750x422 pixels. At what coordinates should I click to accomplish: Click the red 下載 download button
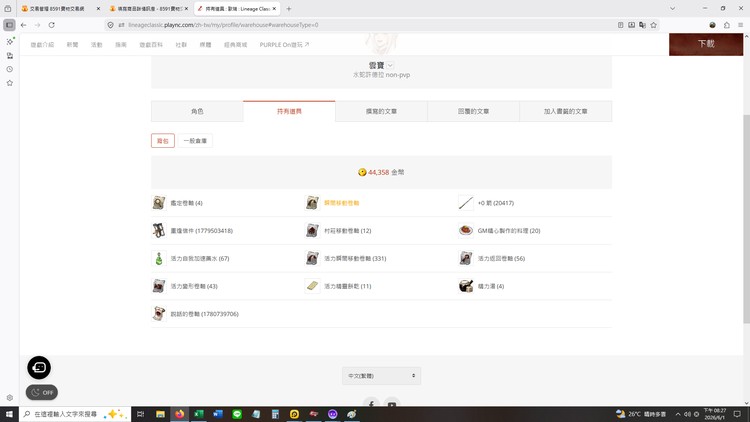(706, 44)
